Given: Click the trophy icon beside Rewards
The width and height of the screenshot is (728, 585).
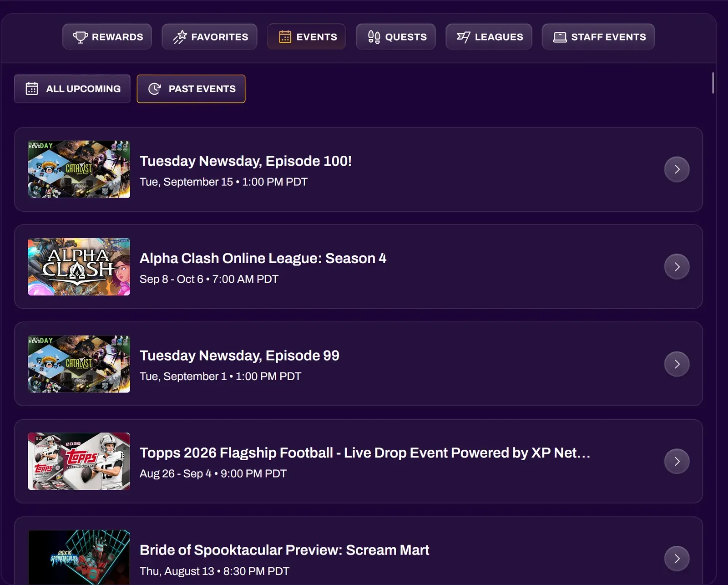Looking at the screenshot, I should [x=81, y=37].
